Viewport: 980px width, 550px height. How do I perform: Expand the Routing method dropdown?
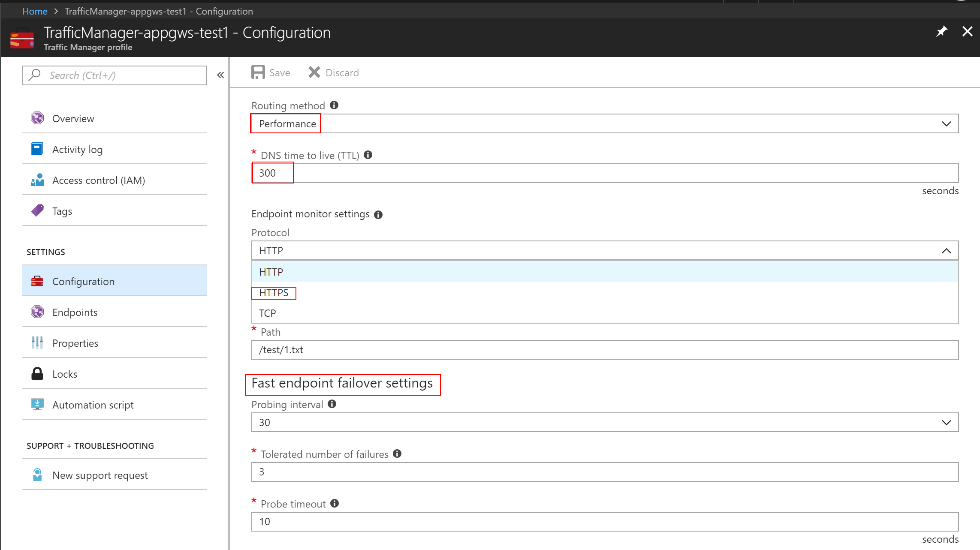(946, 124)
